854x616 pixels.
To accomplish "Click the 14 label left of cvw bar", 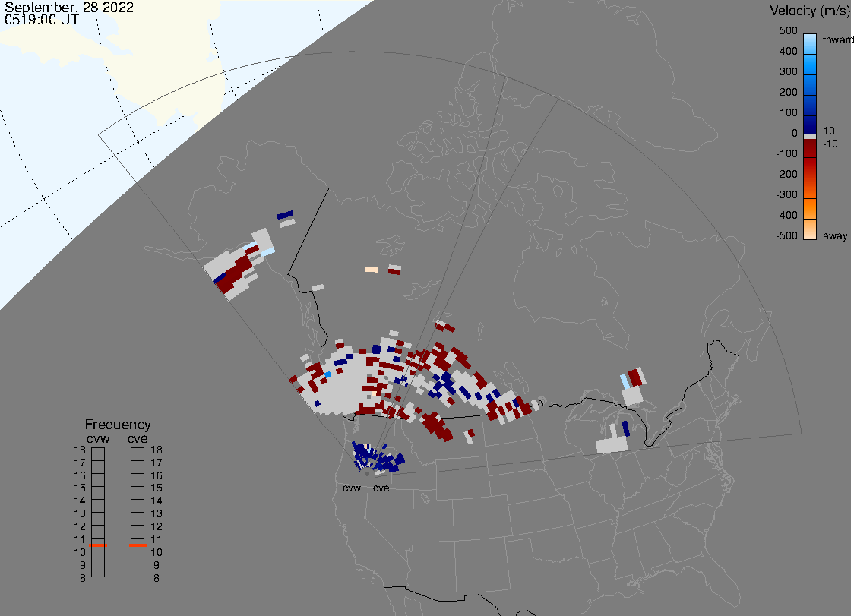I will click(80, 501).
